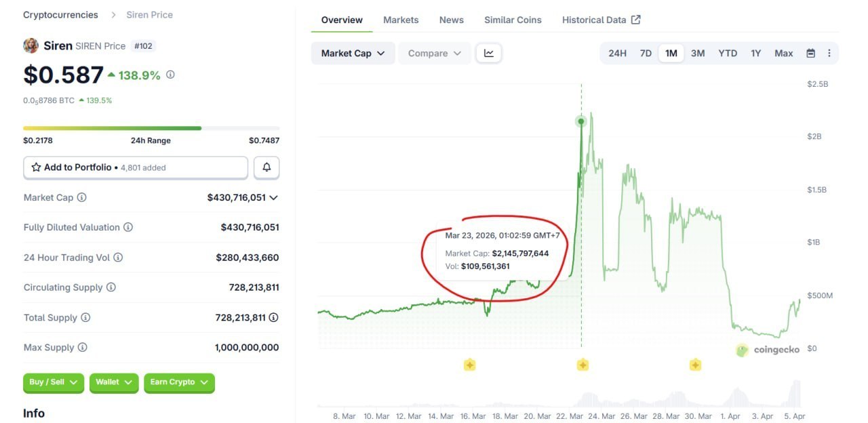Viewport: 868px width, 423px height.
Task: Click the line chart style icon beside Compare
Action: (489, 52)
